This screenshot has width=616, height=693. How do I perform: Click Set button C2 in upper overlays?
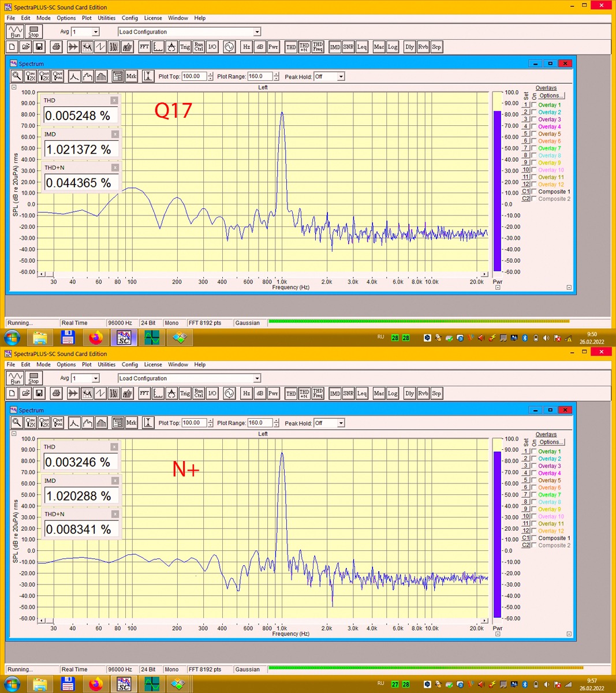526,199
